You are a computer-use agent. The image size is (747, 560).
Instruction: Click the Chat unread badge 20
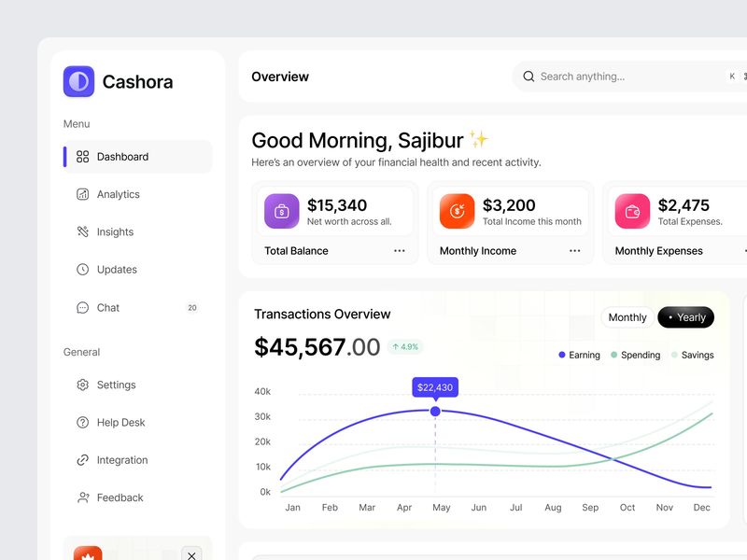pyautogui.click(x=192, y=308)
